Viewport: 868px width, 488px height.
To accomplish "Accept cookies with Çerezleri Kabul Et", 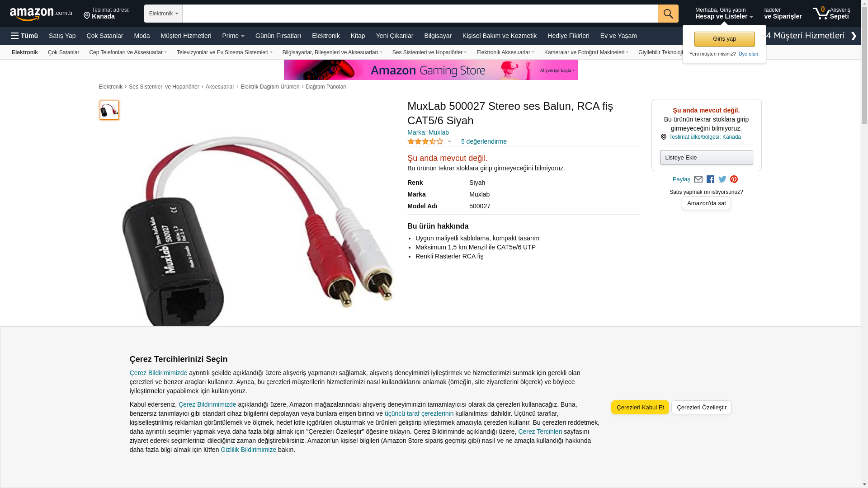I will (x=640, y=407).
